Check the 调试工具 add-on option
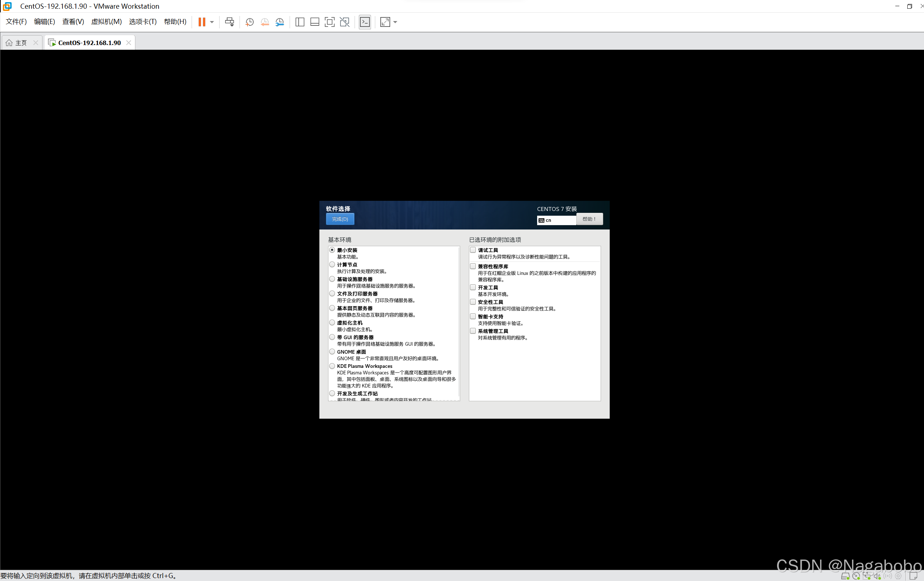The height and width of the screenshot is (581, 924). (473, 250)
